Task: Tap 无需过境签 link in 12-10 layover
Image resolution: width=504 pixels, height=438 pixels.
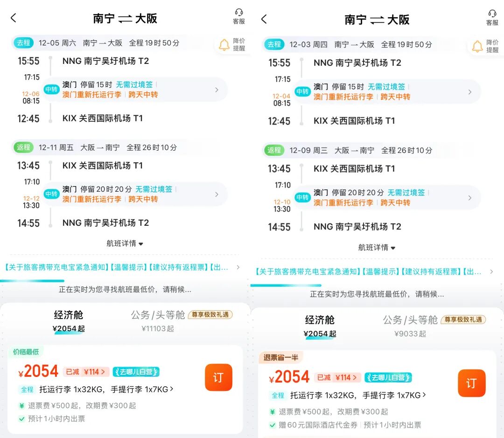Action: [406, 193]
